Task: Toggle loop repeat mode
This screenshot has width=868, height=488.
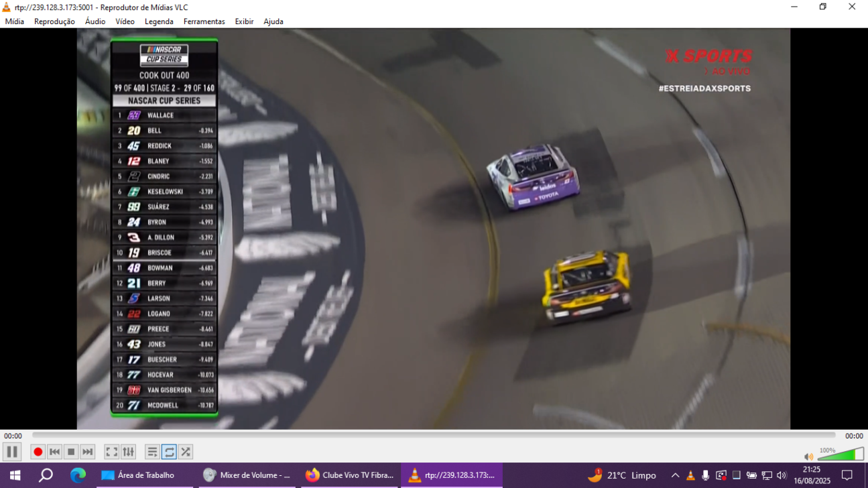Action: coord(169,452)
